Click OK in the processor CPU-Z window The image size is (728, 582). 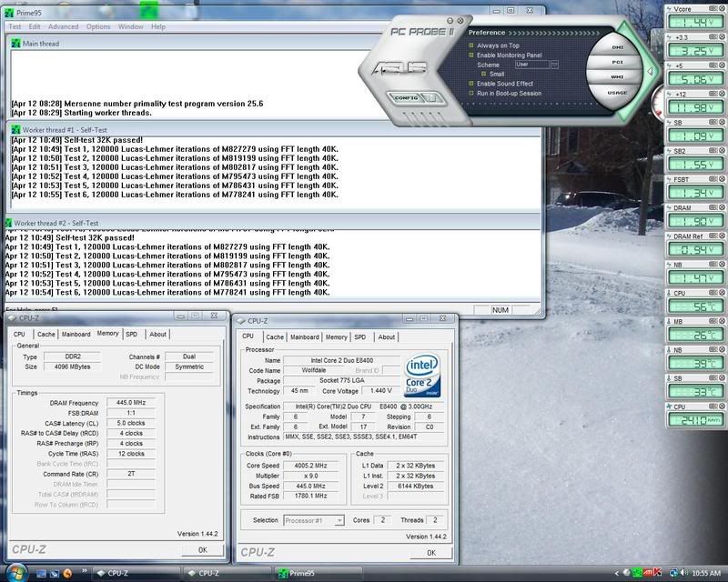click(x=430, y=553)
